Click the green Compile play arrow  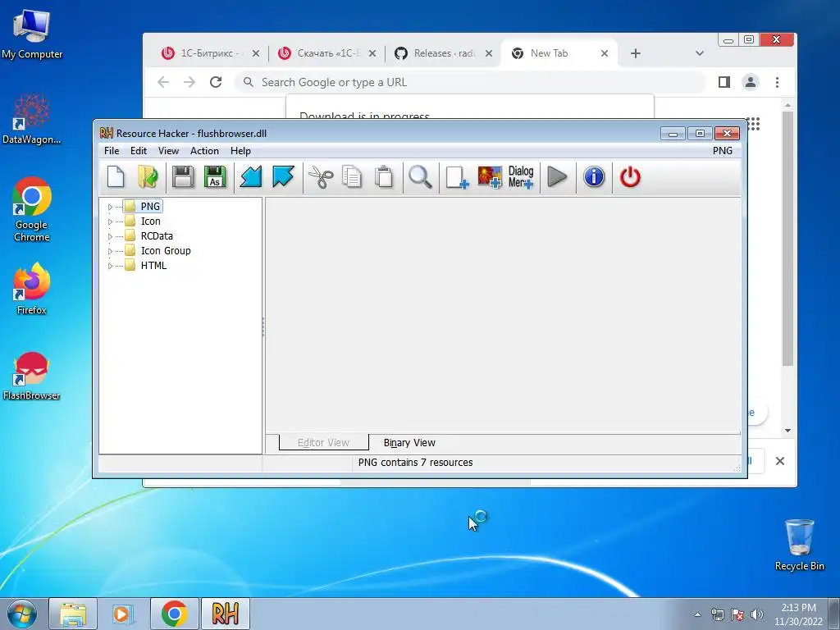[x=557, y=177]
